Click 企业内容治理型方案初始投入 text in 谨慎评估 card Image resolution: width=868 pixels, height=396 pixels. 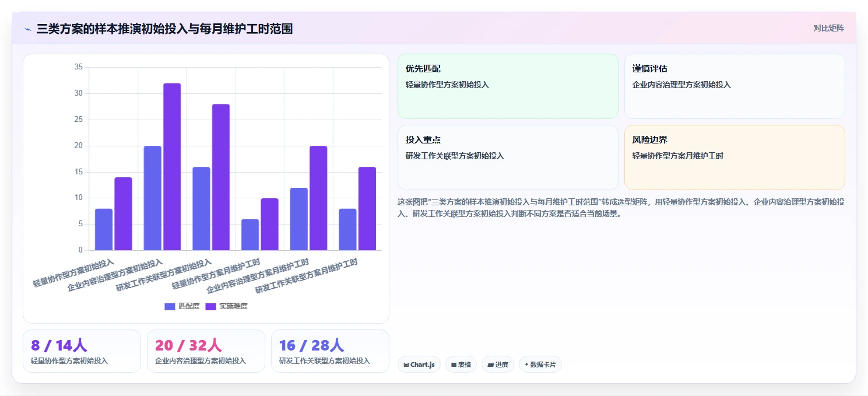tap(681, 85)
